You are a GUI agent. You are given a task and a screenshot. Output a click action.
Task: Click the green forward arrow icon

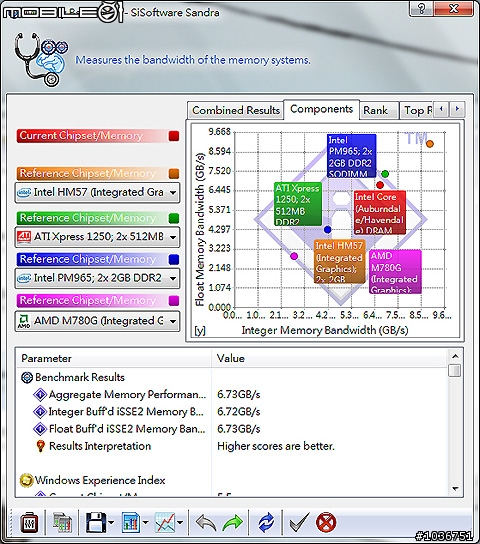[x=232, y=523]
